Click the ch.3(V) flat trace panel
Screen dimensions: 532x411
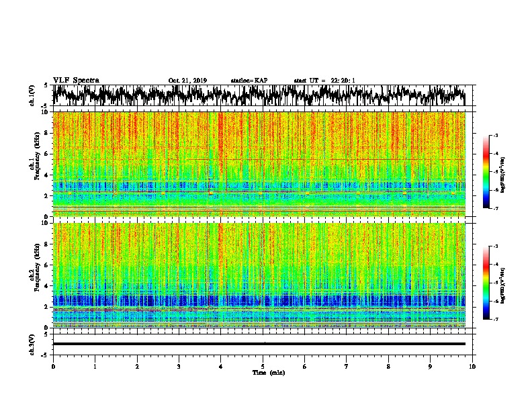262,345
